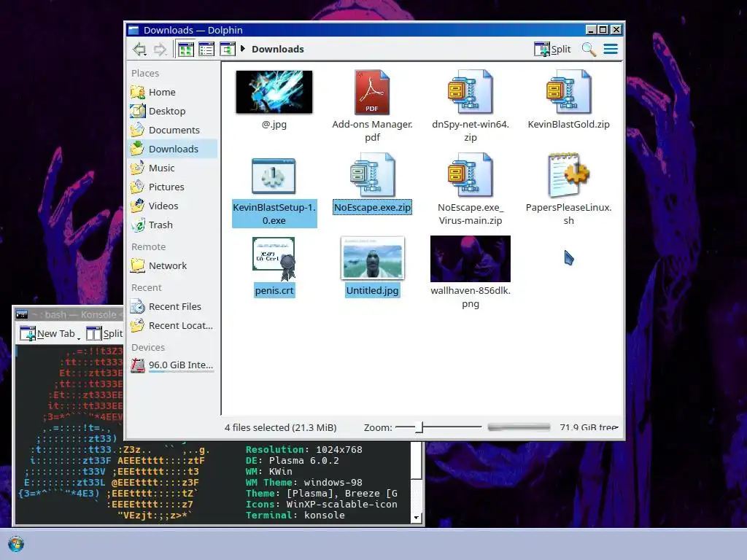
Task: Click the KevinBlastGold.zip file name
Action: pyautogui.click(x=568, y=124)
